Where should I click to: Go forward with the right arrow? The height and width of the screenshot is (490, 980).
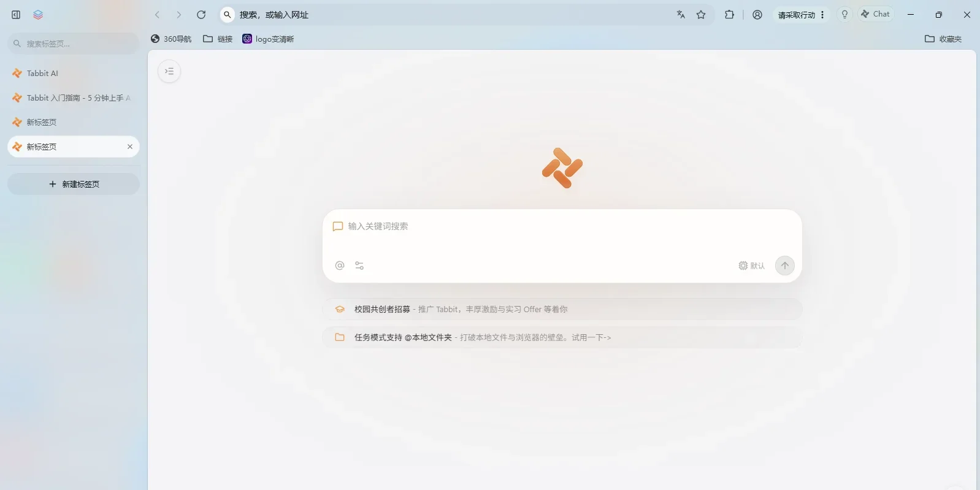(178, 15)
